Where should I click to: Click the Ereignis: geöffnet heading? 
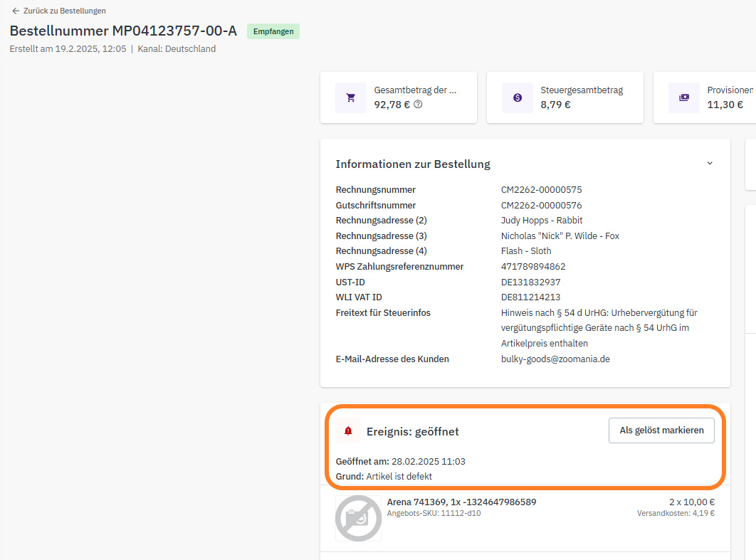pyautogui.click(x=412, y=431)
